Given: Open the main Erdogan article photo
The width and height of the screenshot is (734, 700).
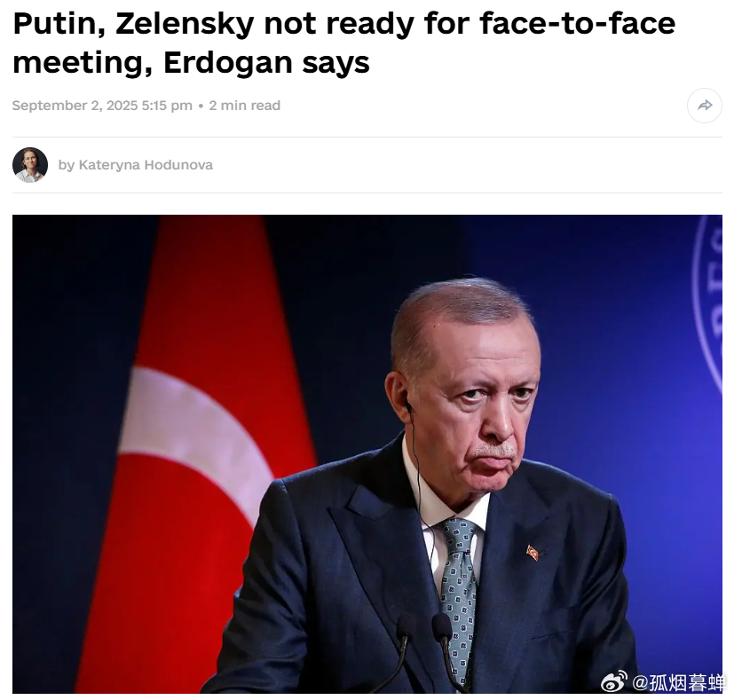Looking at the screenshot, I should point(367,454).
